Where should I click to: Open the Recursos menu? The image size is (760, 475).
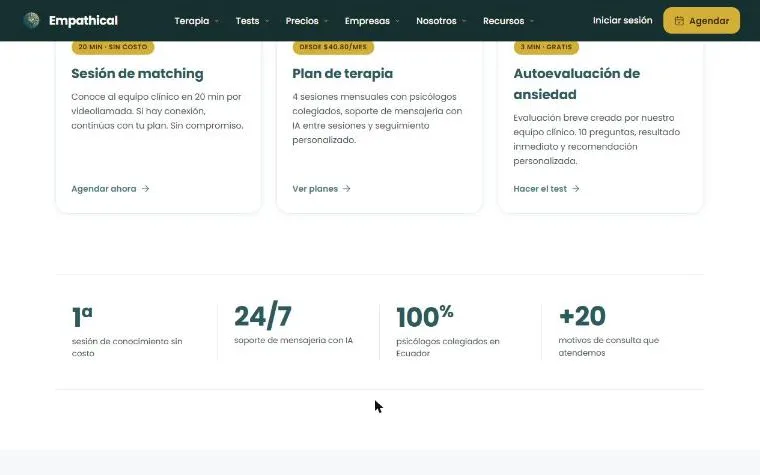(x=504, y=21)
